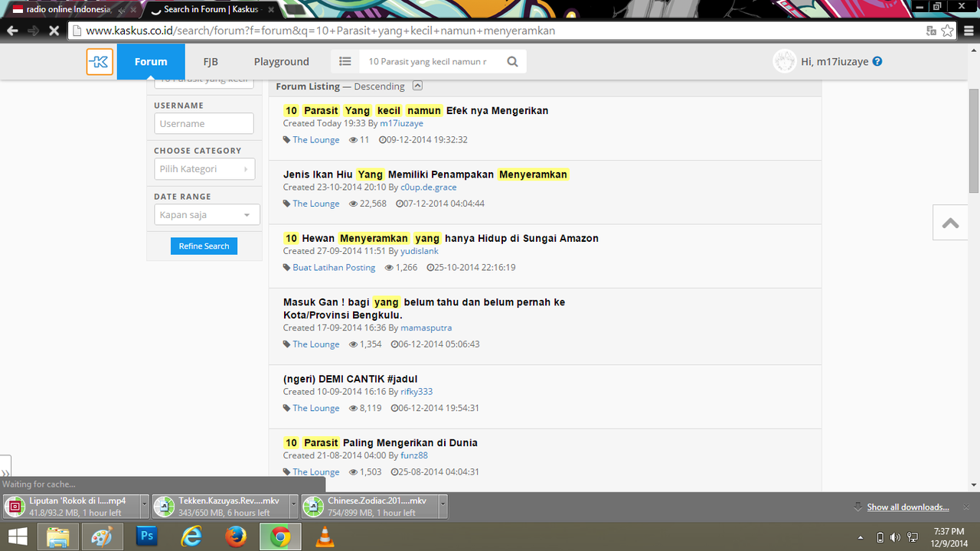Click the back-to-top arrow button
980x551 pixels.
[x=950, y=223]
